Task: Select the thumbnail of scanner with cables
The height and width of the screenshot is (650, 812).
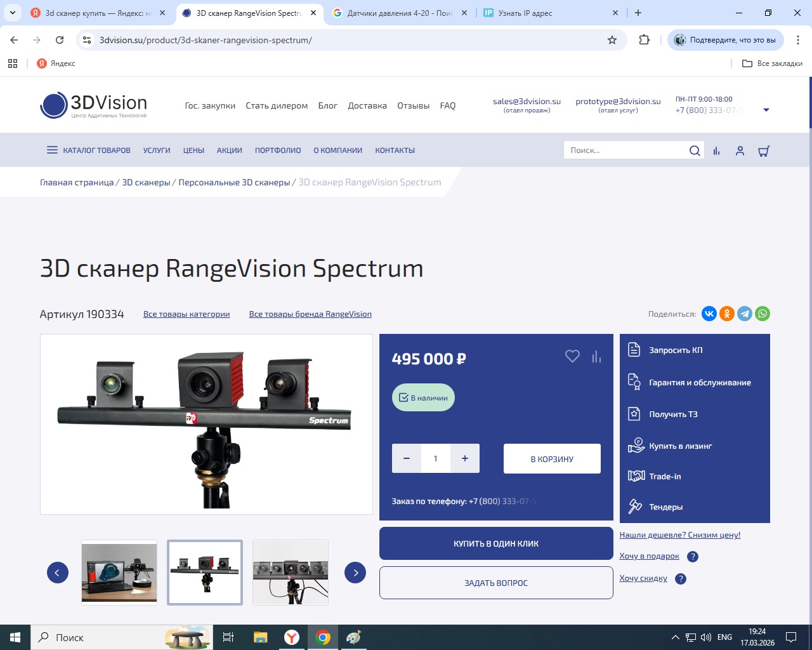Action: click(x=291, y=572)
